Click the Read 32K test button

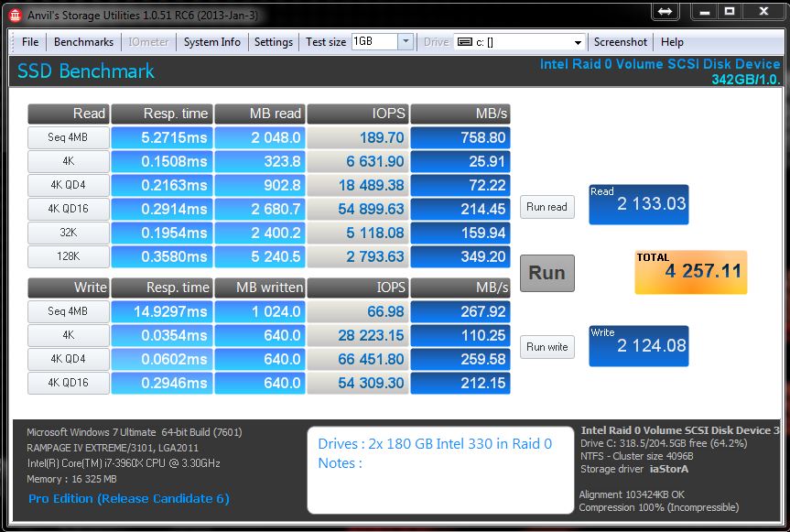pyautogui.click(x=68, y=233)
